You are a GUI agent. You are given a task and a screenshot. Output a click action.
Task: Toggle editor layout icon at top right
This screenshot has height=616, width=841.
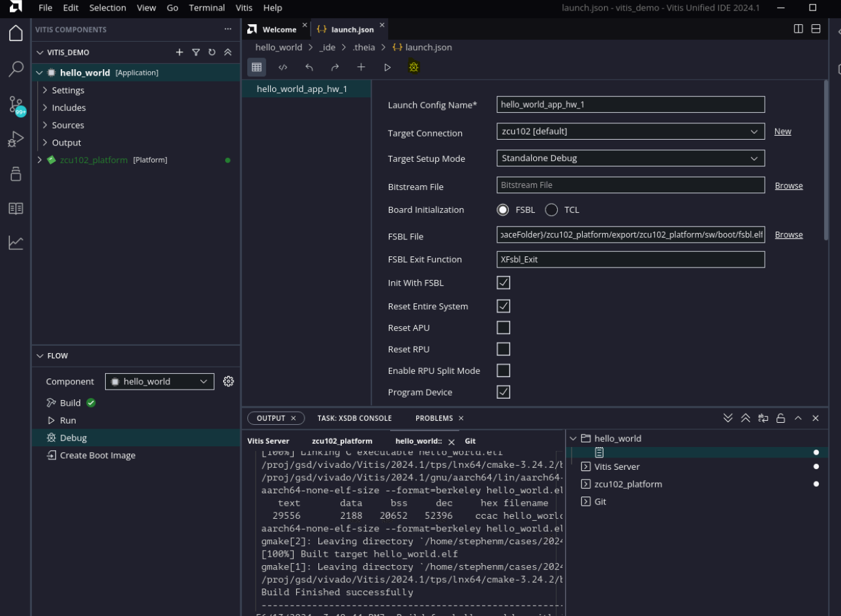point(816,29)
